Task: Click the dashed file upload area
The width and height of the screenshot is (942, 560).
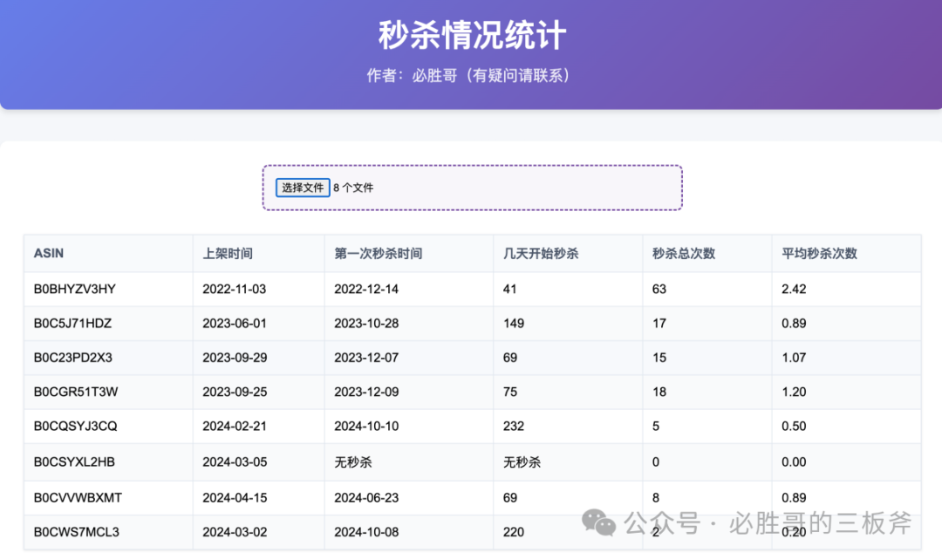Action: (471, 188)
